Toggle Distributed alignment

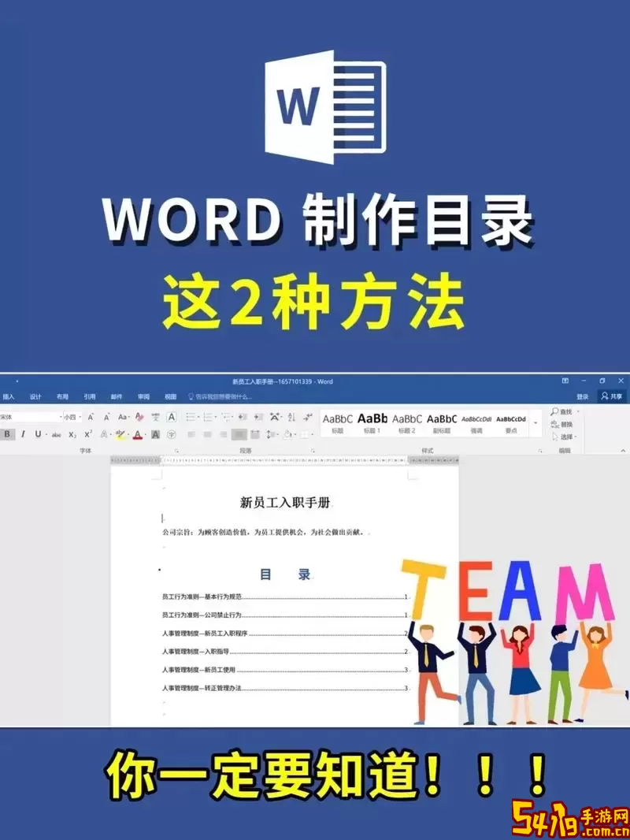[255, 434]
